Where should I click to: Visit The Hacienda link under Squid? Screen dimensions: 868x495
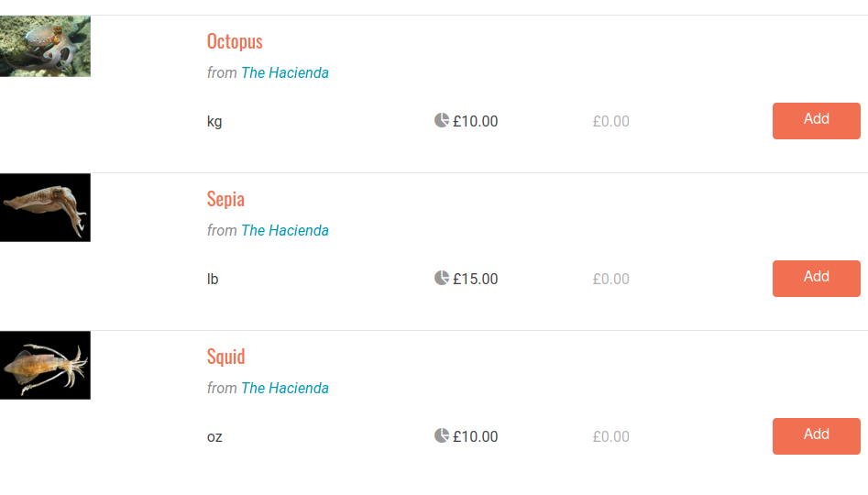tap(285, 388)
